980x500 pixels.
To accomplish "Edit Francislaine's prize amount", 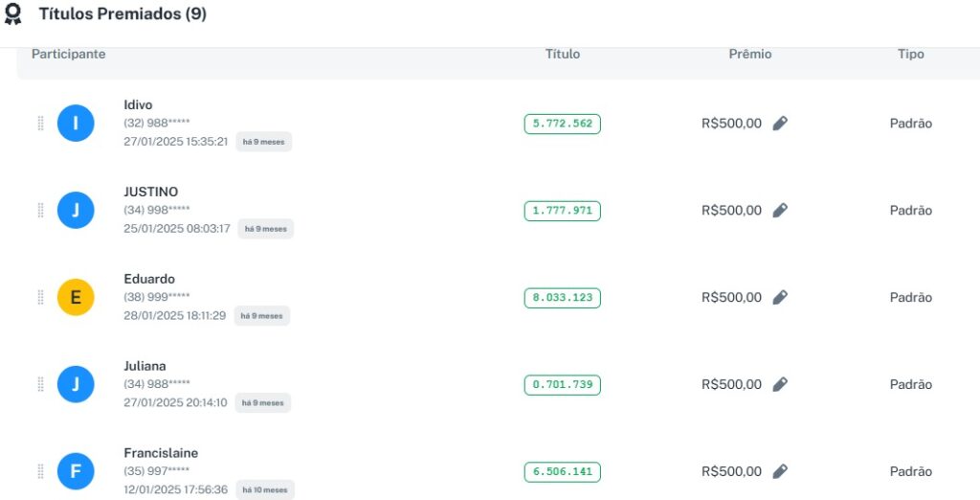I will [x=780, y=472].
